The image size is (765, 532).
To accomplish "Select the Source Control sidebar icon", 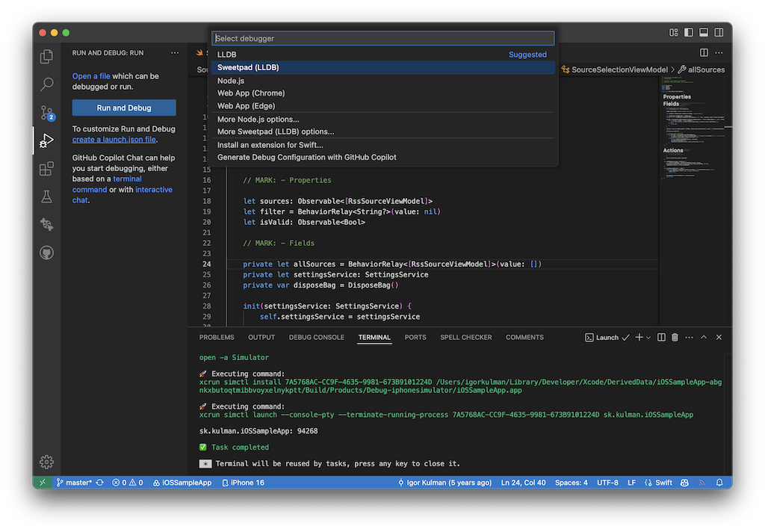I will point(46,110).
